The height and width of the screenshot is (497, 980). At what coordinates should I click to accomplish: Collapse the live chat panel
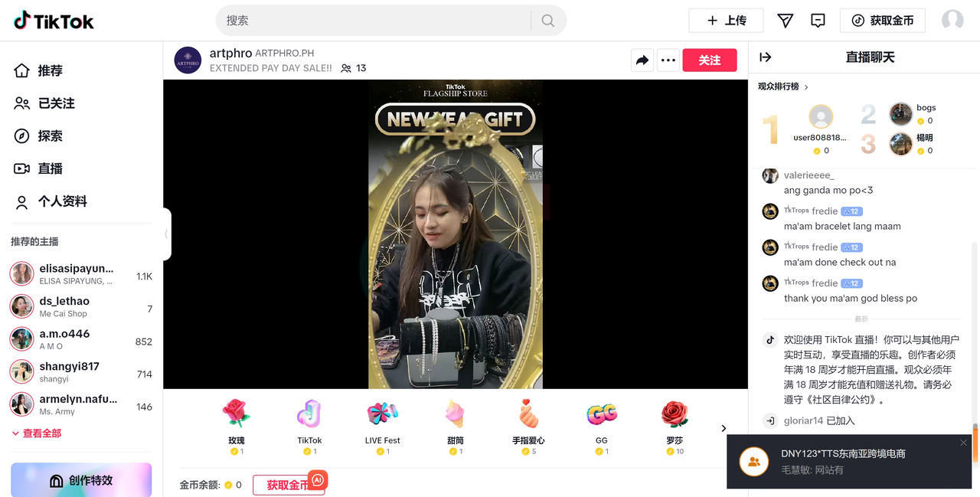click(765, 57)
